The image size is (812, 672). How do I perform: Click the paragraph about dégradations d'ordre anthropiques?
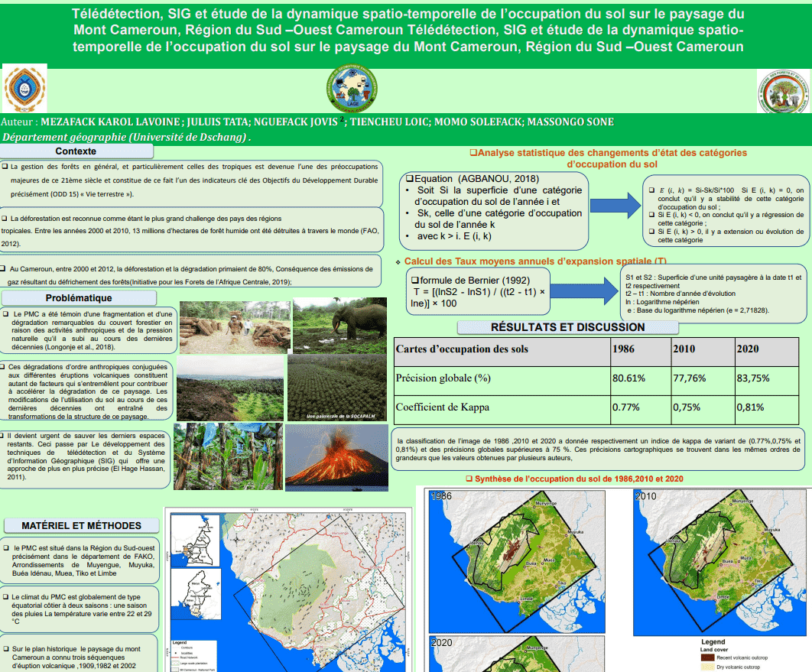[x=86, y=391]
